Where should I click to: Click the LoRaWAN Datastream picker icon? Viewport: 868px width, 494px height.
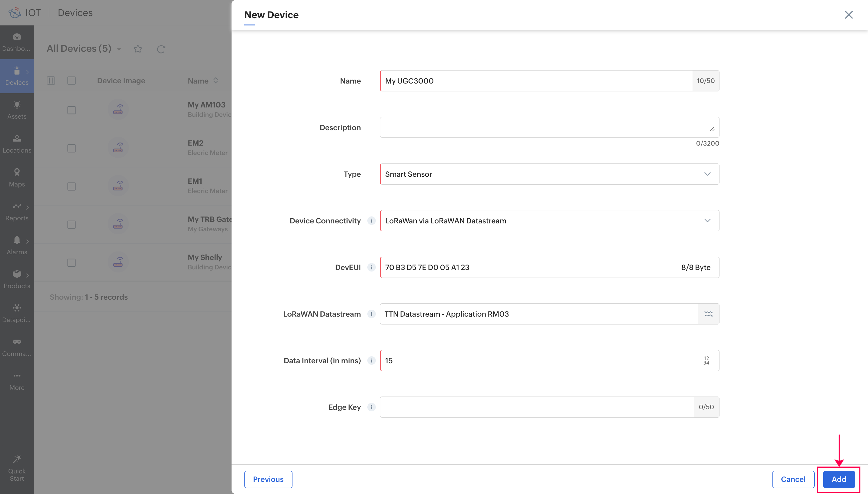point(708,314)
